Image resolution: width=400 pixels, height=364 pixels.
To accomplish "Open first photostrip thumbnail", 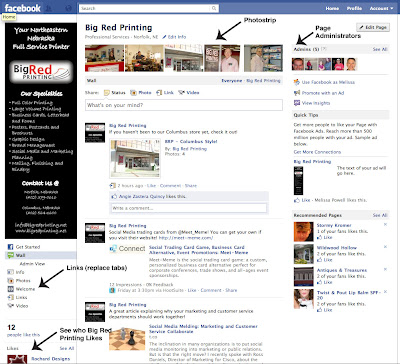I will 104,58.
